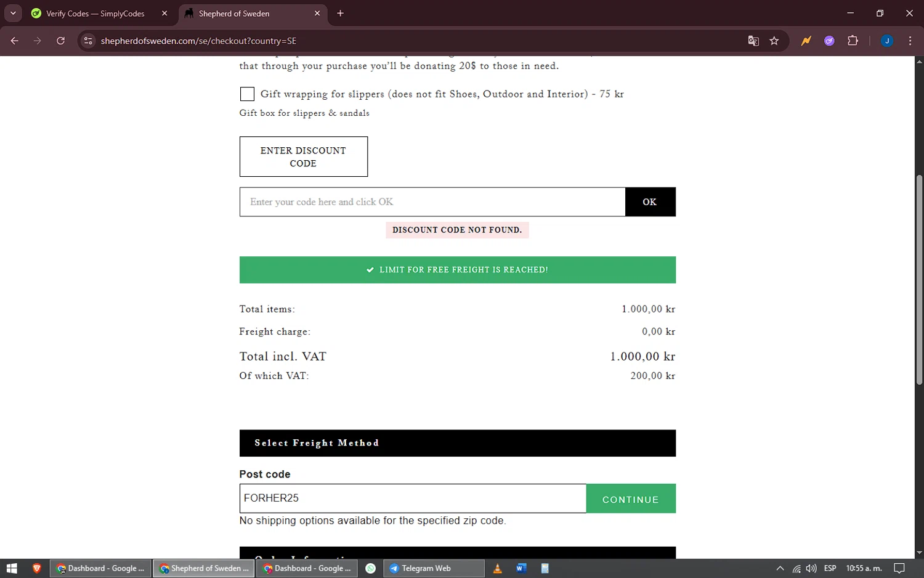The width and height of the screenshot is (924, 578).
Task: Click the Freight charge value 0,00 kr
Action: [659, 332]
